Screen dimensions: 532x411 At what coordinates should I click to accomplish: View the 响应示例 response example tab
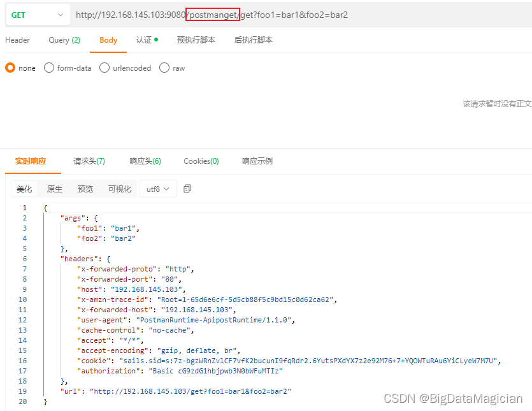pos(257,161)
